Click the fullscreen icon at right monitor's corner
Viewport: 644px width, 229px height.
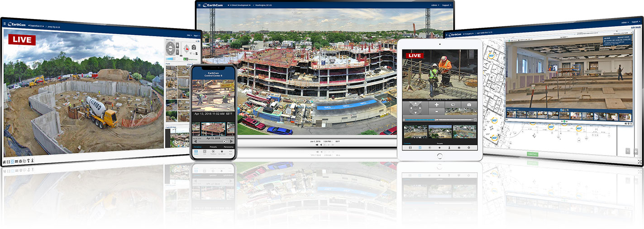tap(640, 162)
